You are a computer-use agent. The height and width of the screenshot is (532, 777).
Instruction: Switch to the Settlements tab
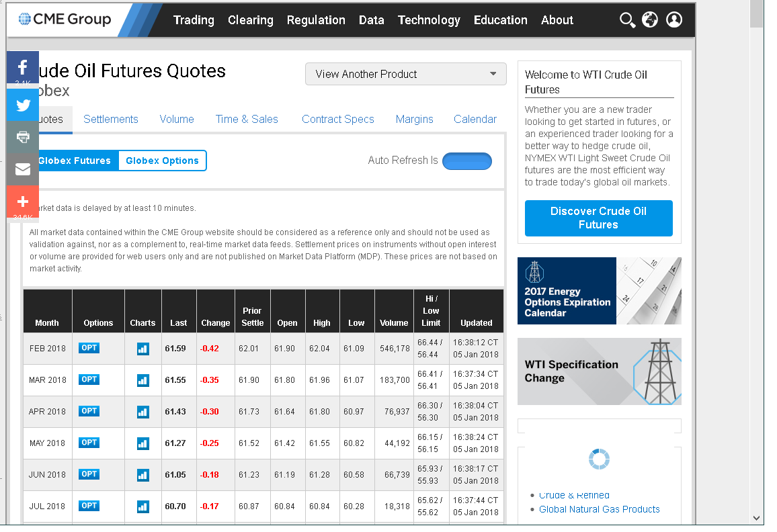click(110, 120)
